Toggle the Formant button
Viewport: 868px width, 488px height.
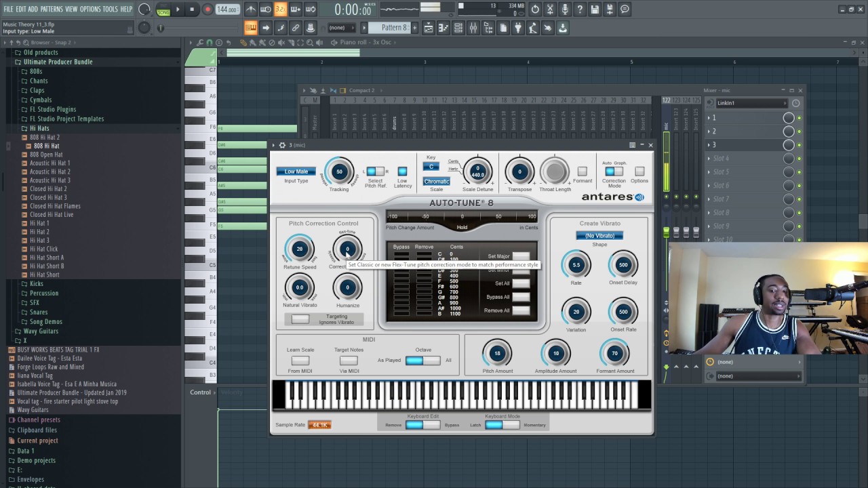click(x=582, y=171)
